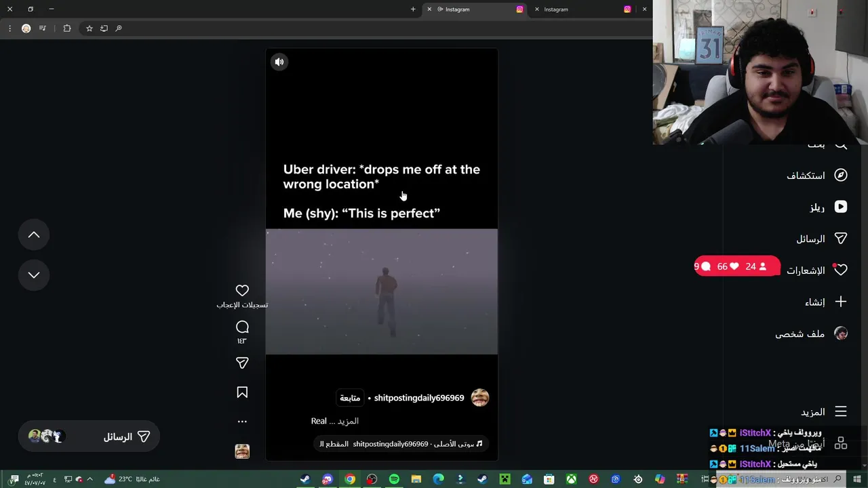Open استكشاف explore in sidebar
The height and width of the screenshot is (488, 868).
(x=806, y=176)
